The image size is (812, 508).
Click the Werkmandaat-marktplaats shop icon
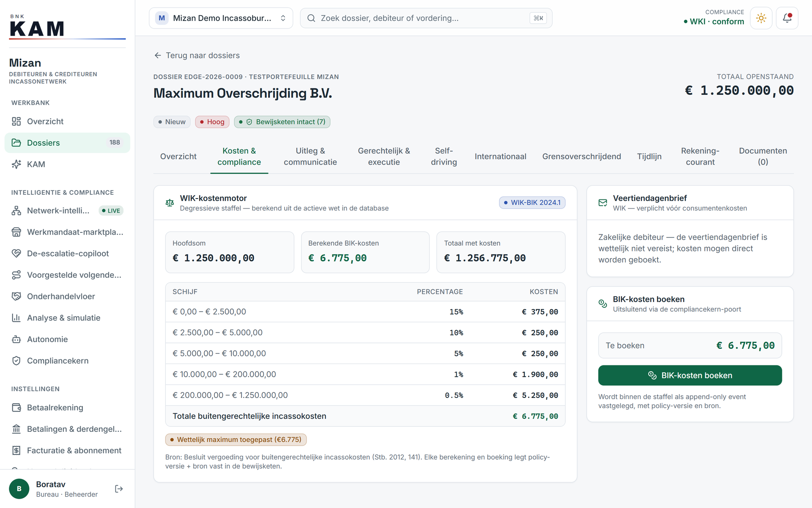pos(16,232)
